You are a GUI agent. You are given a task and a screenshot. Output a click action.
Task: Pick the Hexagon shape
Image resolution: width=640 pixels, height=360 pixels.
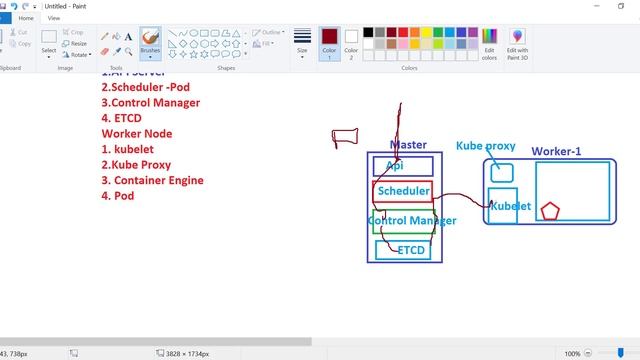click(204, 44)
